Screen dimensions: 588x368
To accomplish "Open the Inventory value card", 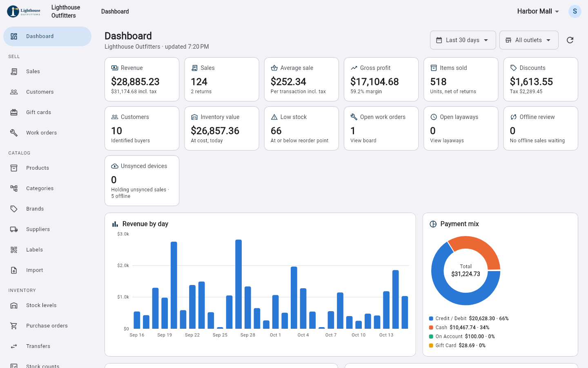I will pyautogui.click(x=222, y=128).
